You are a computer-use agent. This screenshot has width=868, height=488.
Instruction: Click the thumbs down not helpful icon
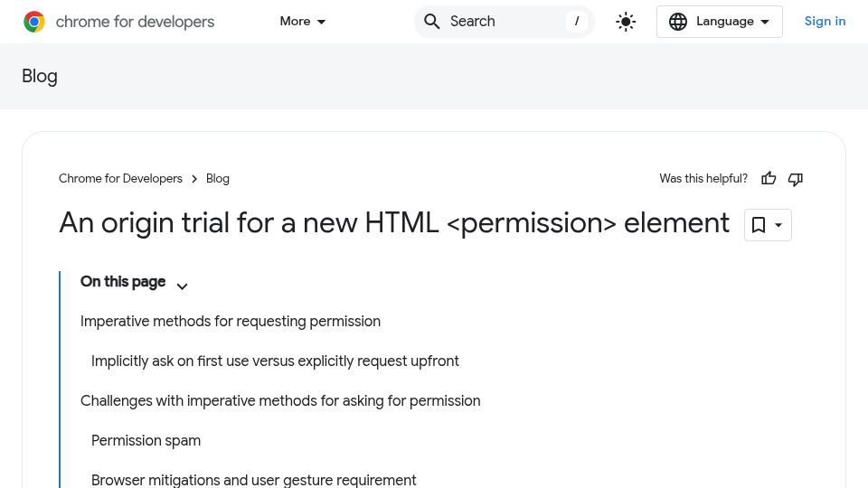tap(796, 179)
